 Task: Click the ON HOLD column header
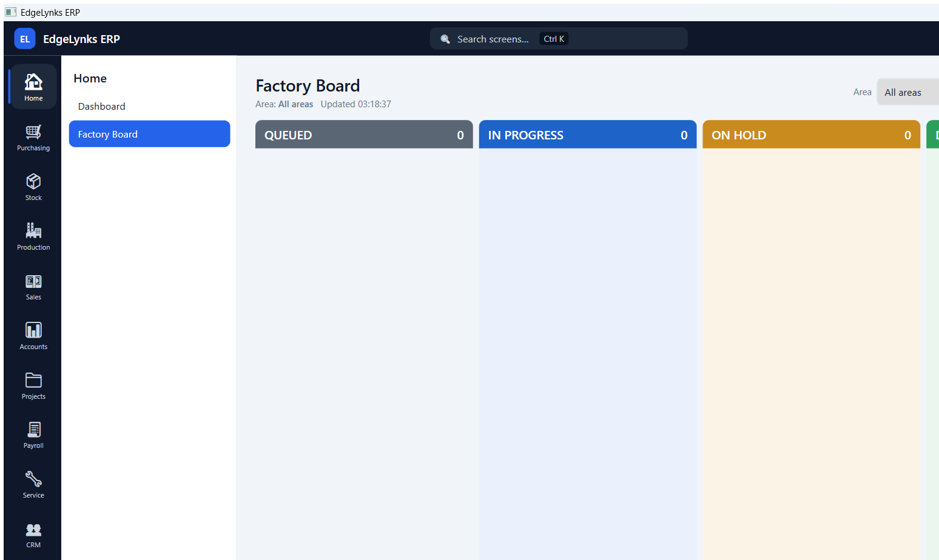(x=811, y=135)
